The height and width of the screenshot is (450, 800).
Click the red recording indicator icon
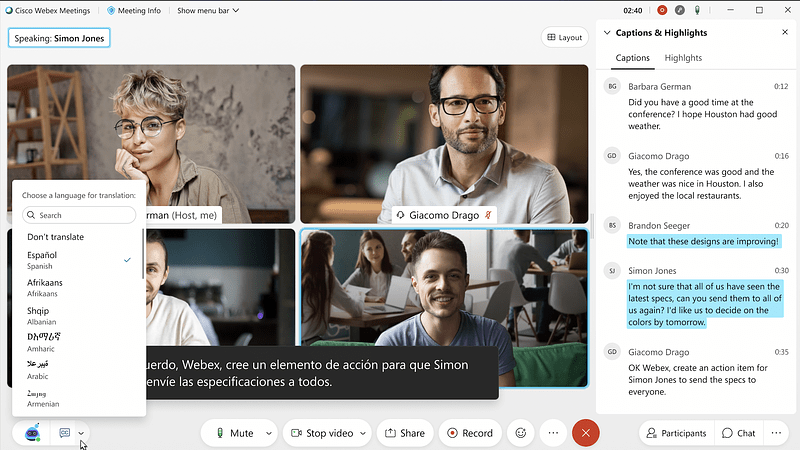tap(661, 10)
